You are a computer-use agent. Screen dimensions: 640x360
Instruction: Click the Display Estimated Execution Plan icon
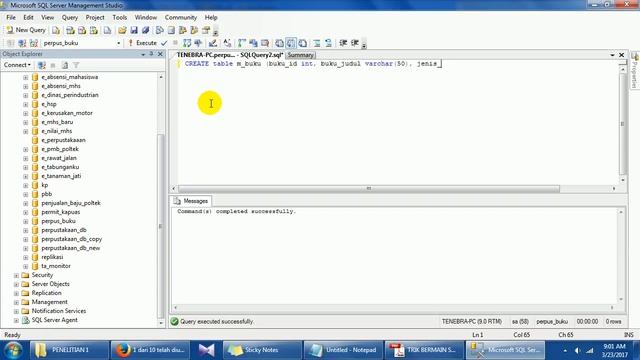pyautogui.click(x=187, y=43)
